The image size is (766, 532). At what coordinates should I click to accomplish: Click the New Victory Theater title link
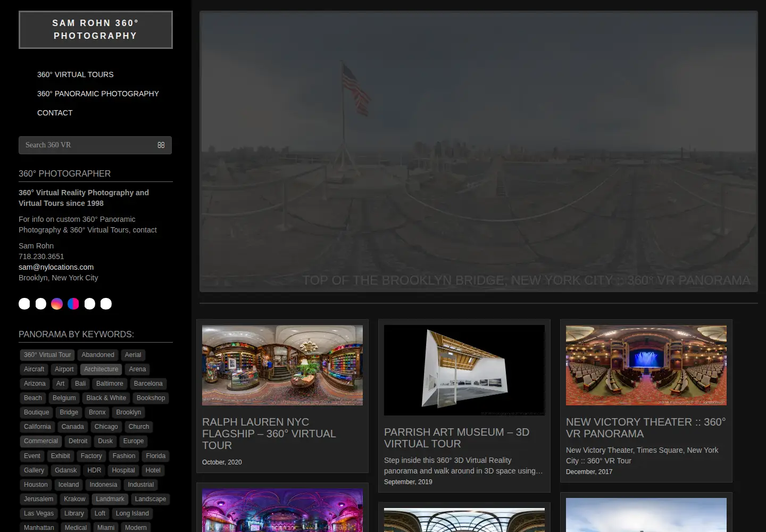tap(646, 428)
